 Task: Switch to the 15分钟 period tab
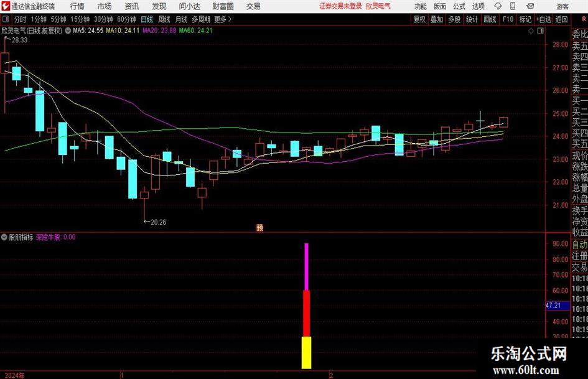[x=80, y=19]
